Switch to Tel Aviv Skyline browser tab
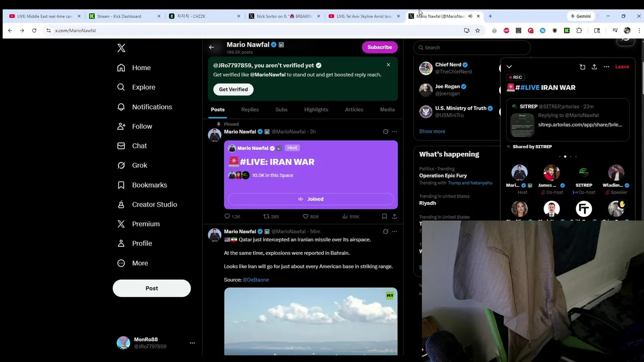644x362 pixels. coord(364,16)
